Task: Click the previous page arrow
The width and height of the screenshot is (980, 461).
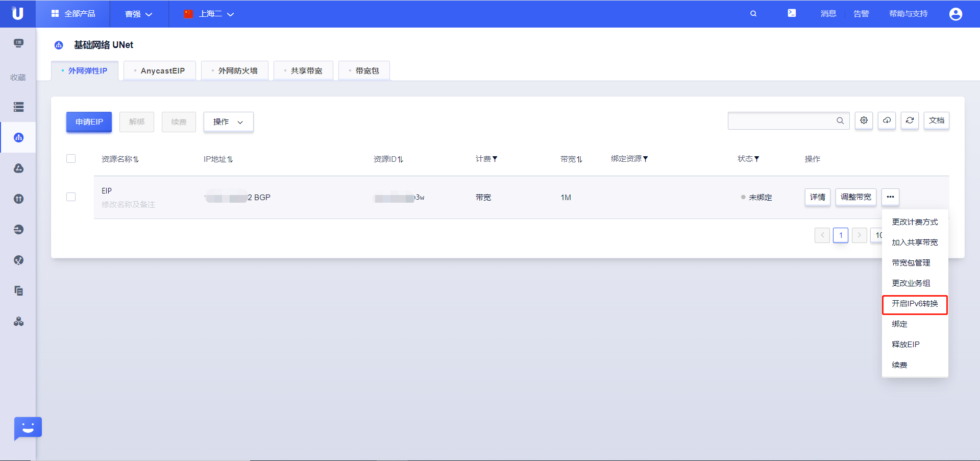Action: point(822,235)
